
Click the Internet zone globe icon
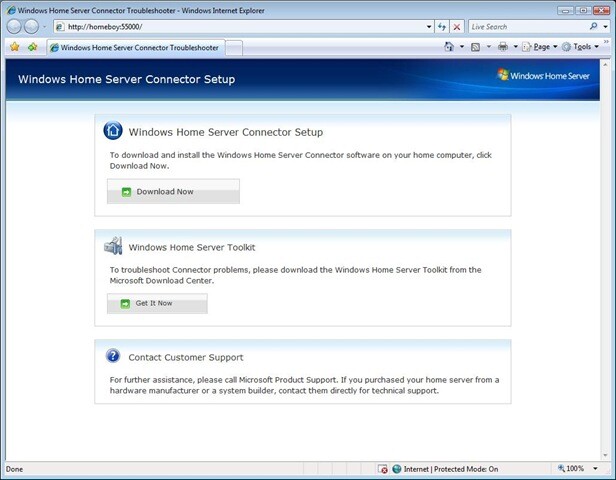[397, 469]
